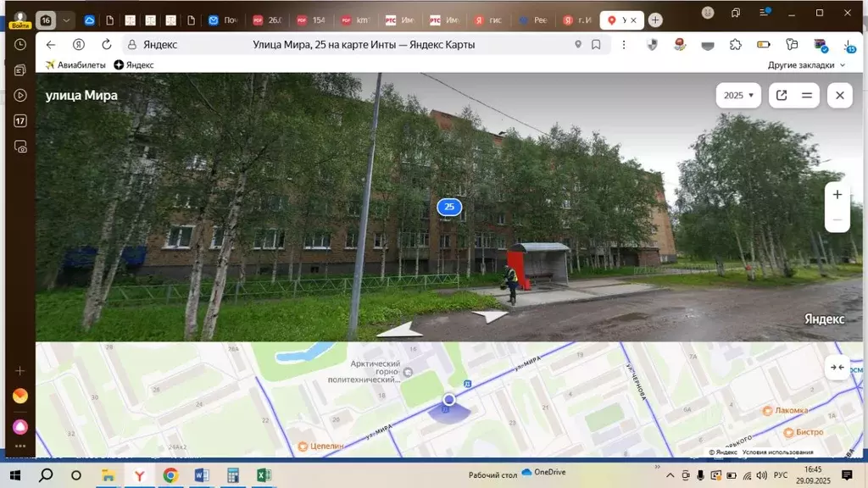This screenshot has width=868, height=488.
Task: Open the 2025 panorama year dropdown
Action: pos(737,95)
